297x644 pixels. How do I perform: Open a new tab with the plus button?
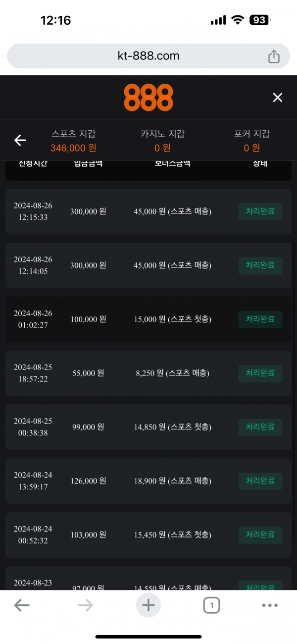(x=148, y=605)
